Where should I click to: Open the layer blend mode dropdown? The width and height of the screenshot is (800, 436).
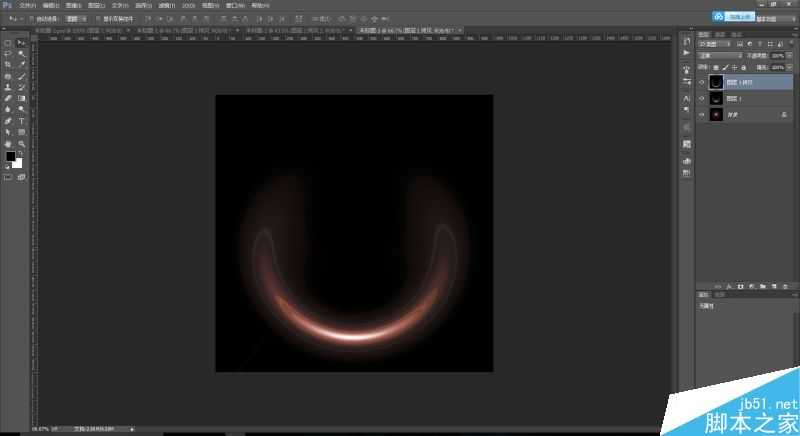pyautogui.click(x=718, y=56)
